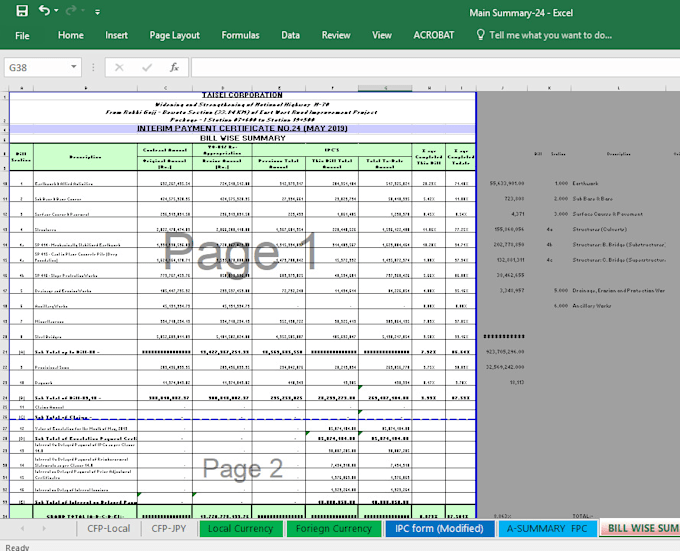Click the sheet tab scroll right arrow
This screenshot has height=551, width=680.
point(44,528)
